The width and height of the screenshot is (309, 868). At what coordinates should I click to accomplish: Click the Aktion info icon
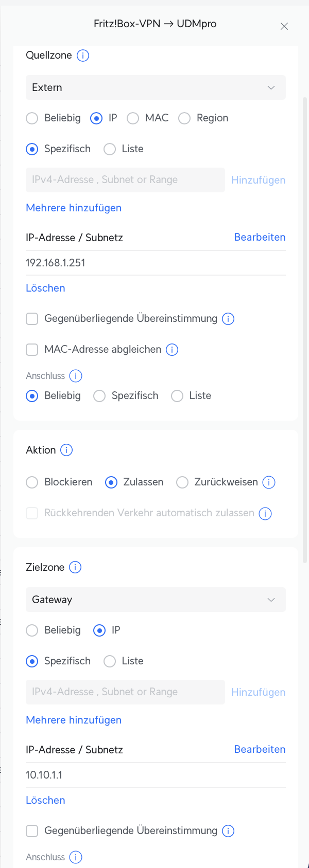66,450
